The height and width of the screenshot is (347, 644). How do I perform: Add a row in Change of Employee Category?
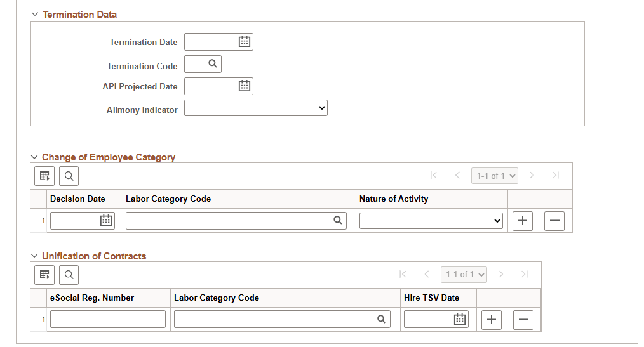pos(523,221)
